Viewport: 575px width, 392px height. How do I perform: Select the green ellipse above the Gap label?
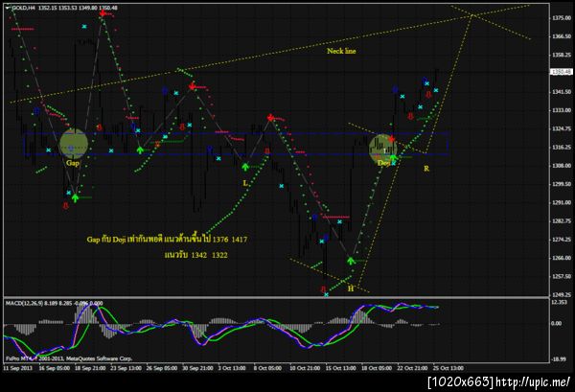point(74,144)
